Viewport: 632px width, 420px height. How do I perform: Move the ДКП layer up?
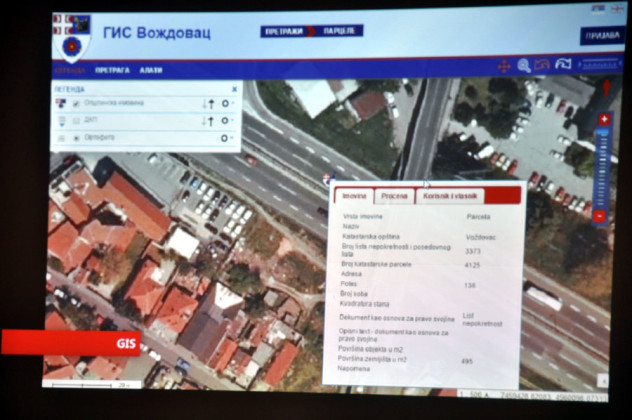pos(212,121)
